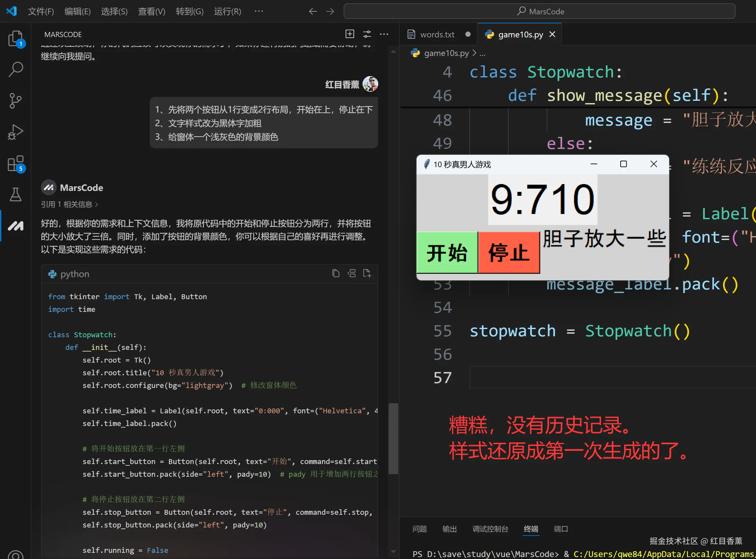The width and height of the screenshot is (756, 559).
Task: Open Source Control view icon
Action: 15,100
